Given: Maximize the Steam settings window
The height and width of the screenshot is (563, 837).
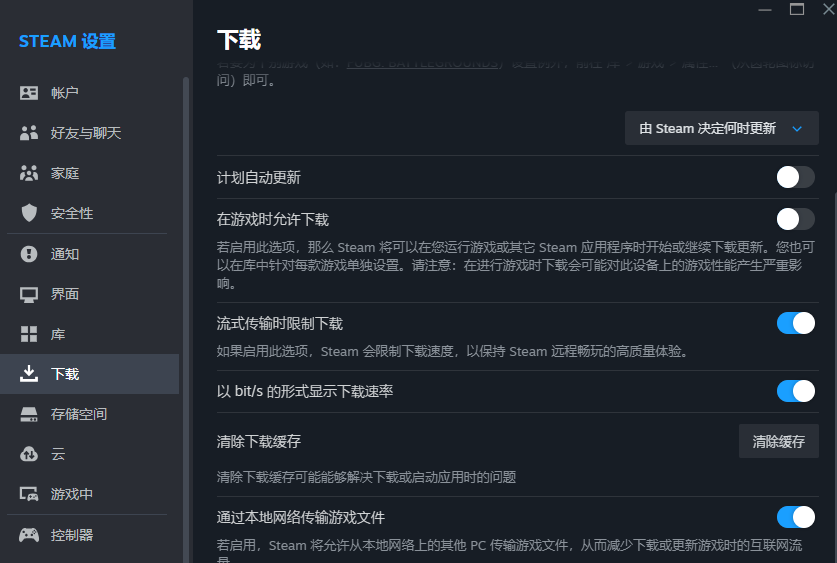Looking at the screenshot, I should point(797,9).
